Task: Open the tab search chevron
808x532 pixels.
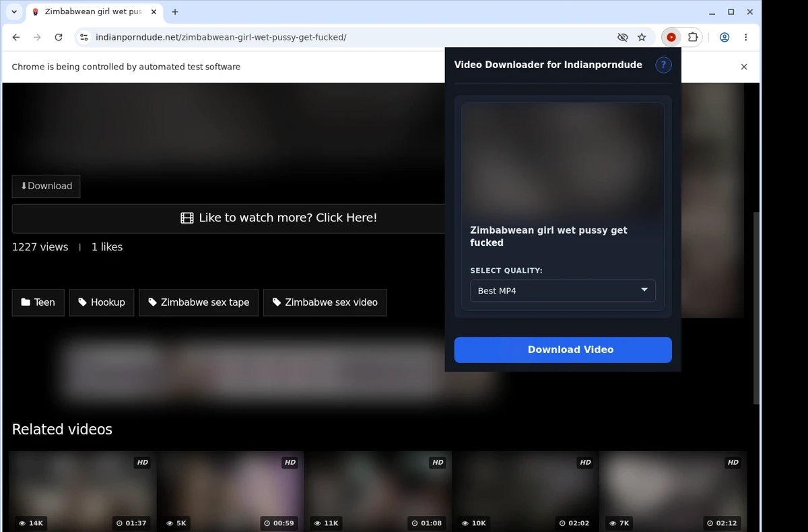Action: (x=14, y=12)
